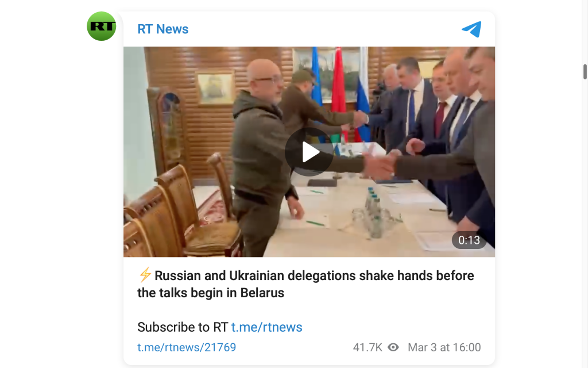Click the 41.7K view count
This screenshot has height=368, width=588.
point(367,347)
